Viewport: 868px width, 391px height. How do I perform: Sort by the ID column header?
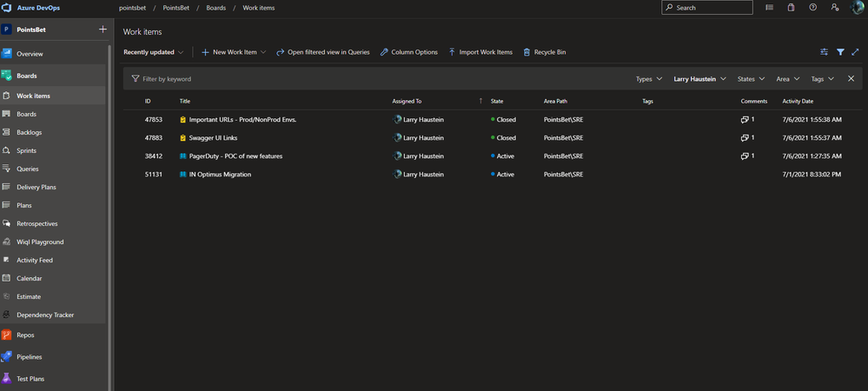148,102
